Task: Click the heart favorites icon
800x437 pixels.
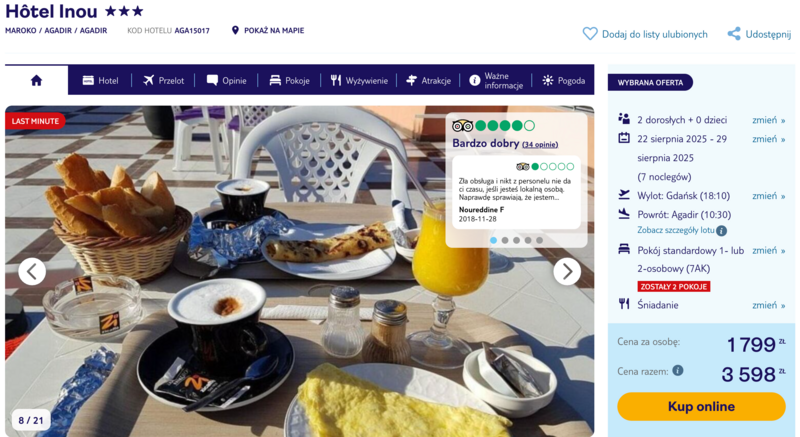Action: coord(590,34)
